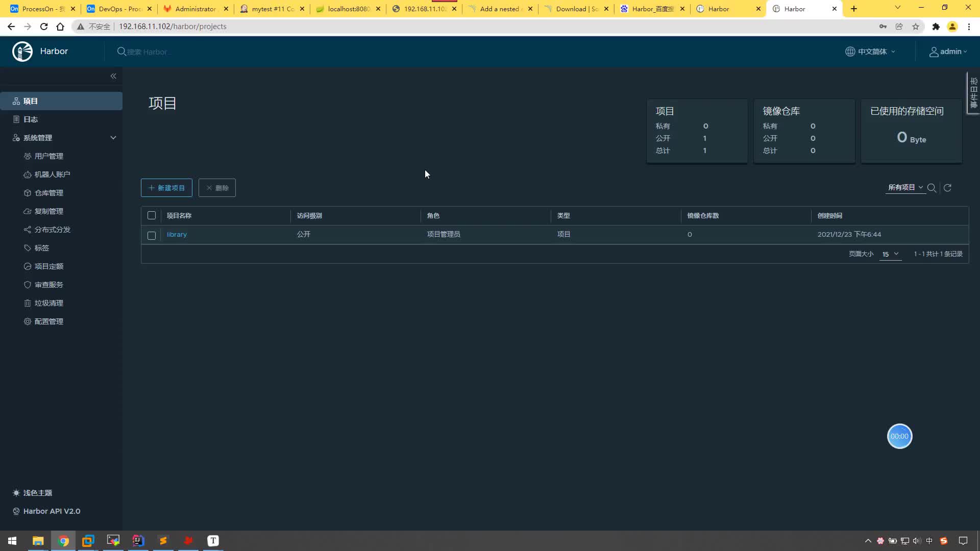980x551 pixels.
Task: Open 垃圾清理 garbage collection
Action: pyautogui.click(x=49, y=303)
